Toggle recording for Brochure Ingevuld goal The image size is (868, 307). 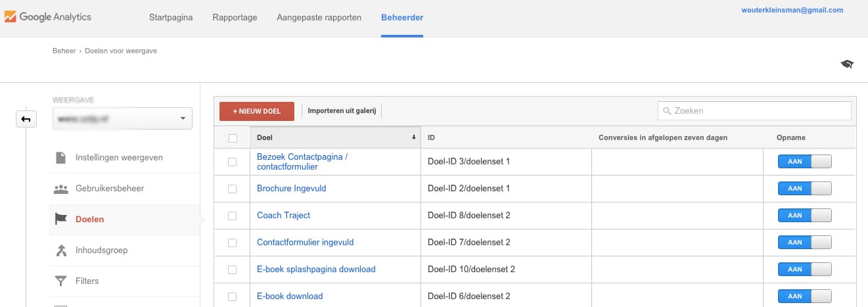[x=804, y=189]
